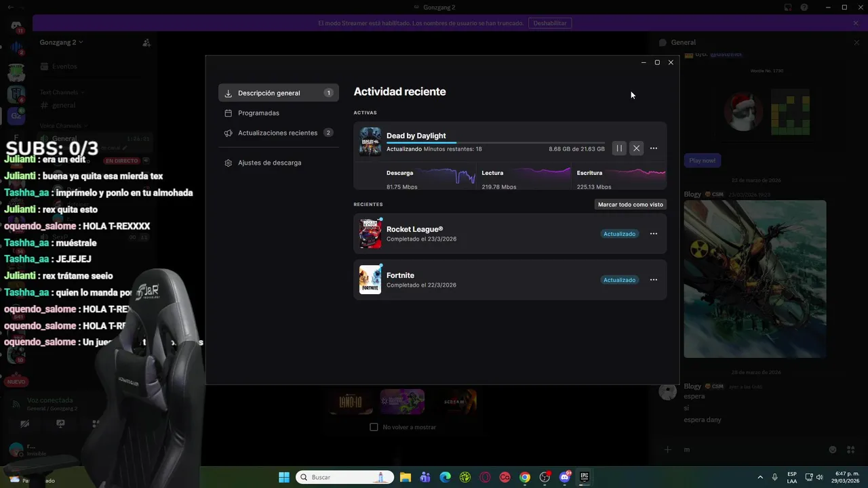Open Epic Games Launcher taskbar icon
The width and height of the screenshot is (868, 488).
[x=584, y=477]
